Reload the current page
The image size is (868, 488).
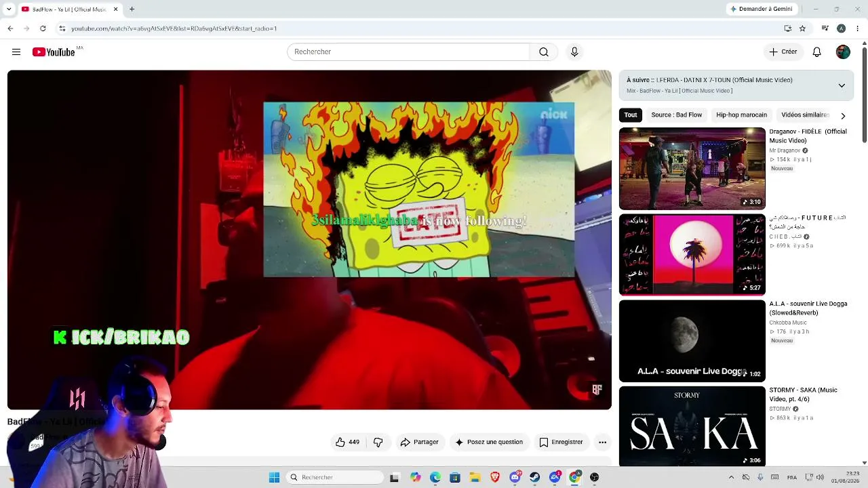click(43, 28)
